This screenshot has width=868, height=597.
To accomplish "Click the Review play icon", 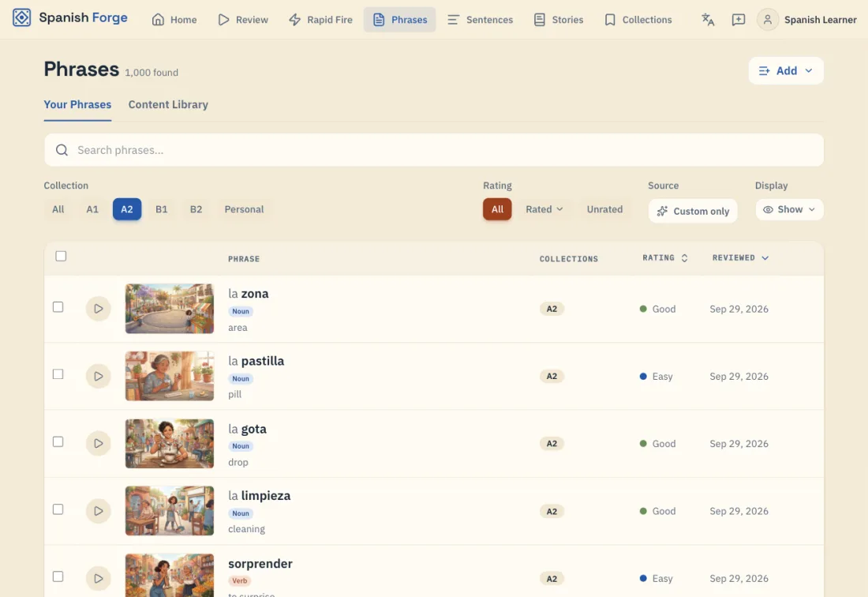I will point(223,20).
